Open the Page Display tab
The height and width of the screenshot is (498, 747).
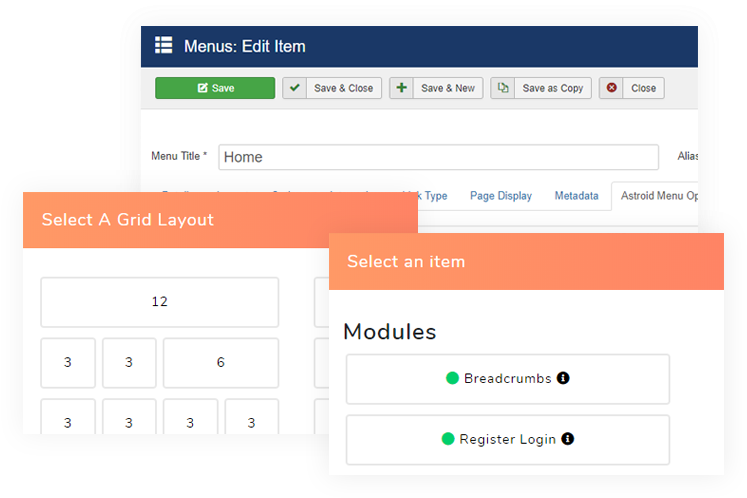(x=501, y=196)
